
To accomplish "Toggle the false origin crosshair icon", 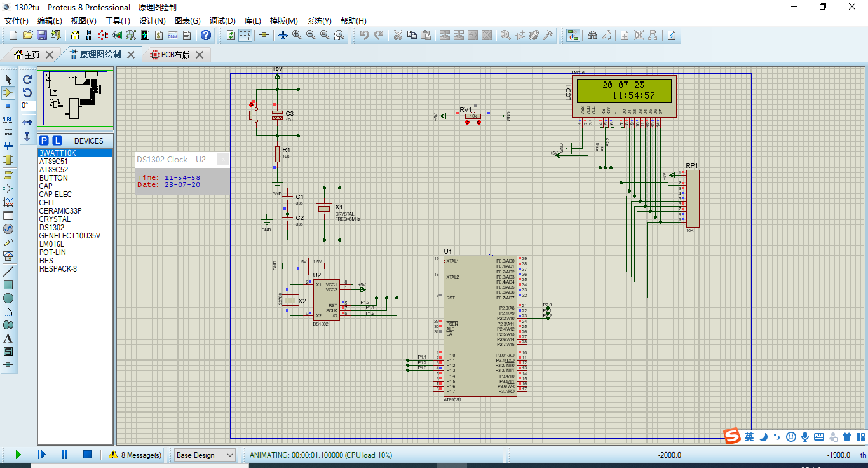I will click(x=264, y=35).
